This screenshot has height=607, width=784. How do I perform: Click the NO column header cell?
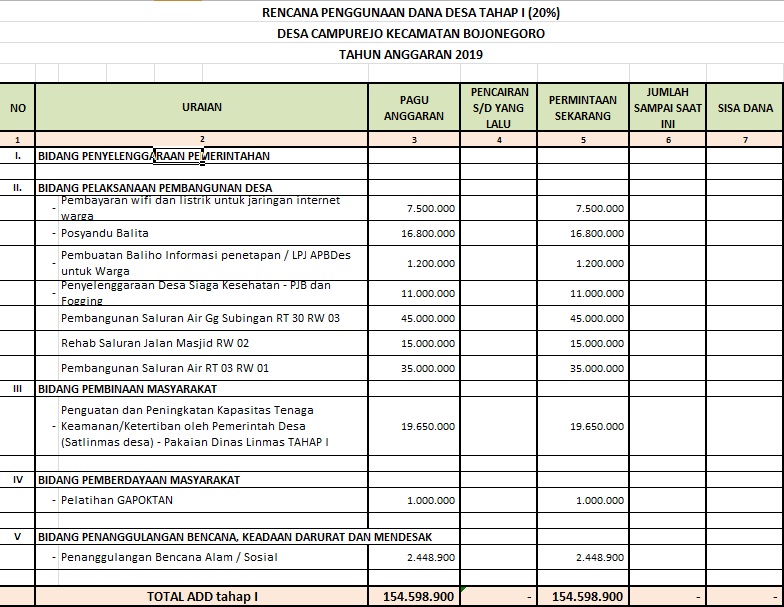click(x=18, y=107)
